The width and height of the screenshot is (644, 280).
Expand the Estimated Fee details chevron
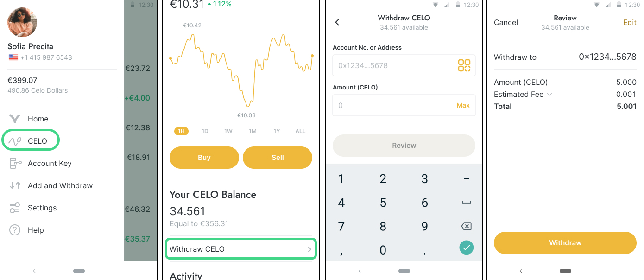tap(549, 95)
